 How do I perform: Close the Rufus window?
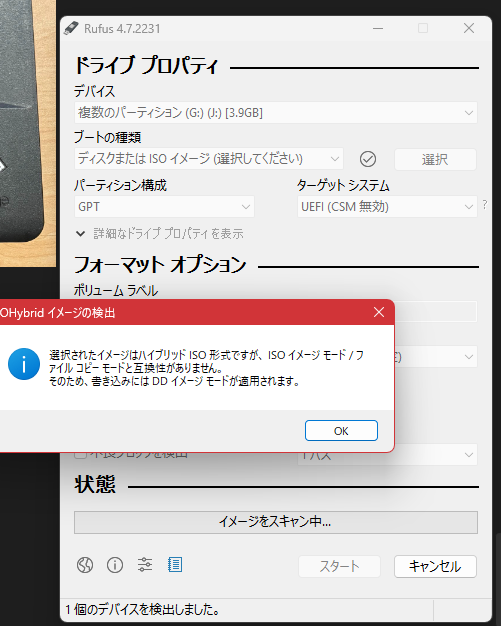tap(469, 28)
